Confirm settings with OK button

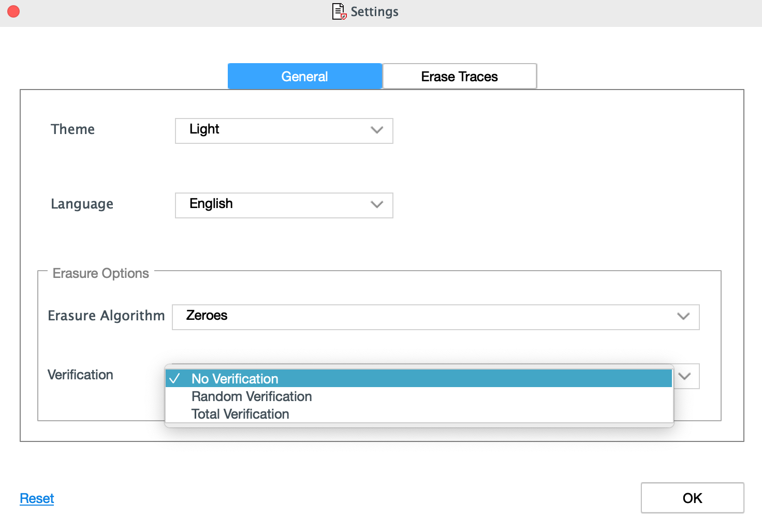tap(693, 498)
